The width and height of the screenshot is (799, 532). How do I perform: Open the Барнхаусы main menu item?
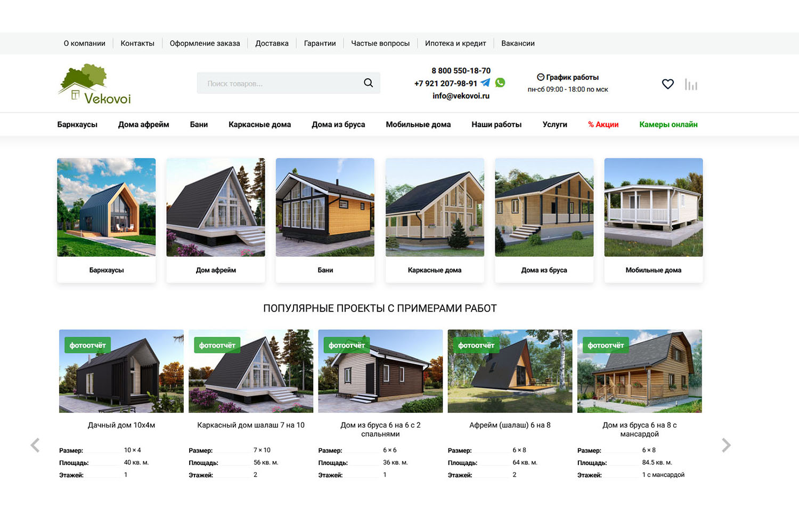coord(77,125)
